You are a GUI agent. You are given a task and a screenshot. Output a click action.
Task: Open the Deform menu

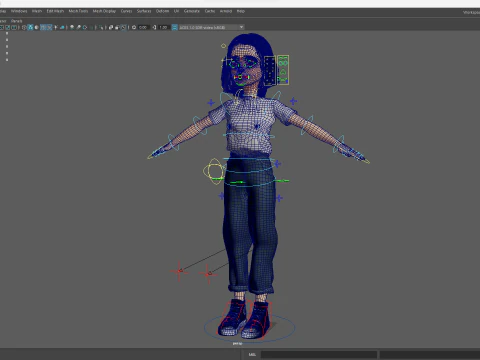162,11
